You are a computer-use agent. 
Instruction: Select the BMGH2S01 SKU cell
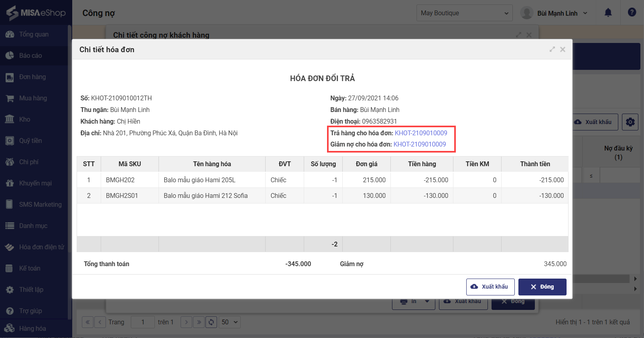tap(130, 195)
